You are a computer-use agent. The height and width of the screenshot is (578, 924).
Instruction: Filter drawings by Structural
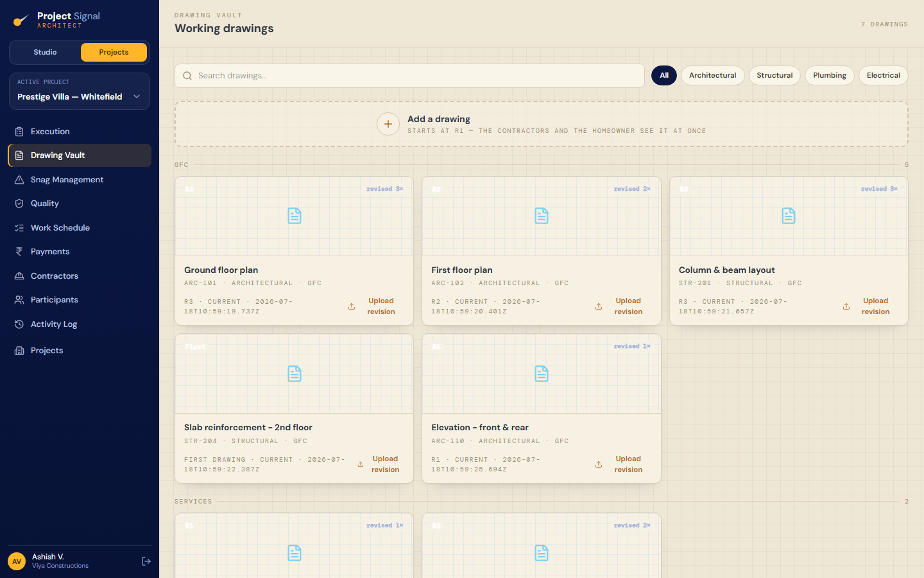(x=774, y=76)
